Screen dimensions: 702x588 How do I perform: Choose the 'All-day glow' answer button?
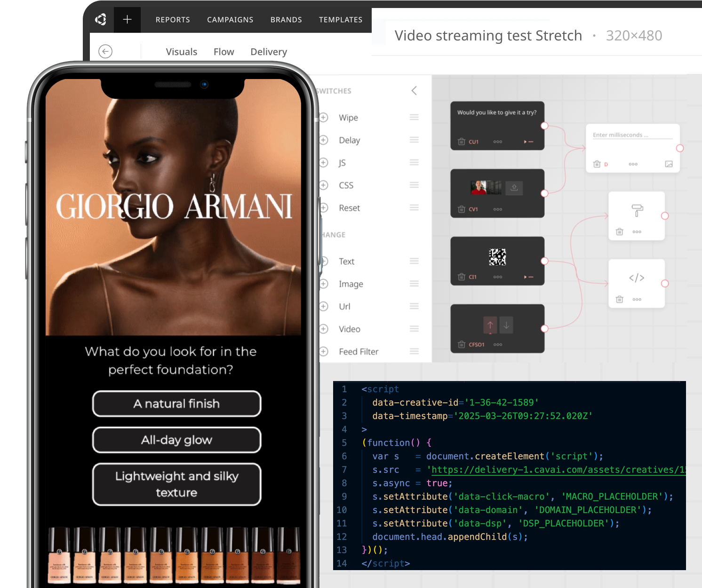(x=177, y=440)
